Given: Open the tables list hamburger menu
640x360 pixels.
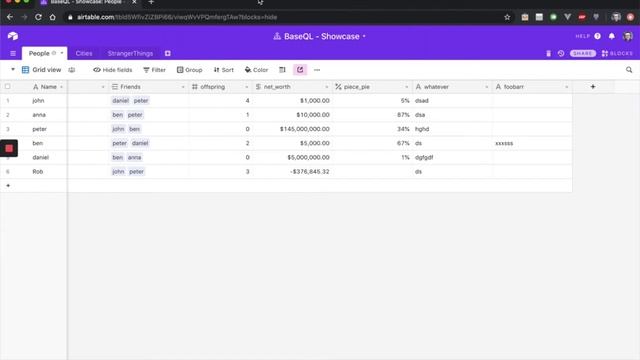Looking at the screenshot, I should point(13,53).
